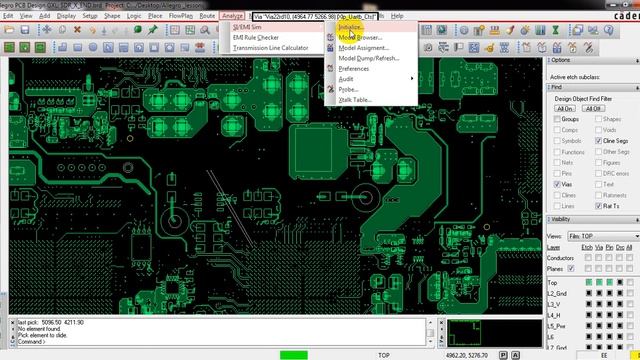Click the orange Undo arrow icon

pos(93,30)
